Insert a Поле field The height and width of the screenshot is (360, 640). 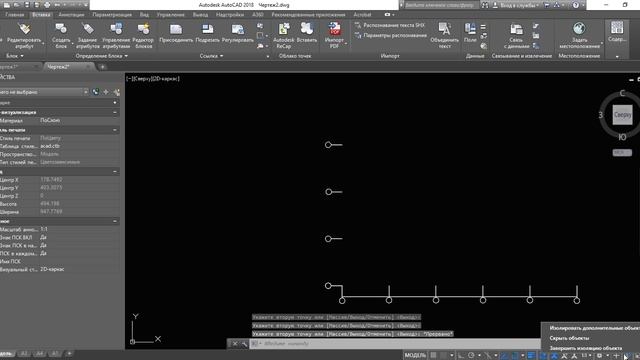pyautogui.click(x=470, y=33)
